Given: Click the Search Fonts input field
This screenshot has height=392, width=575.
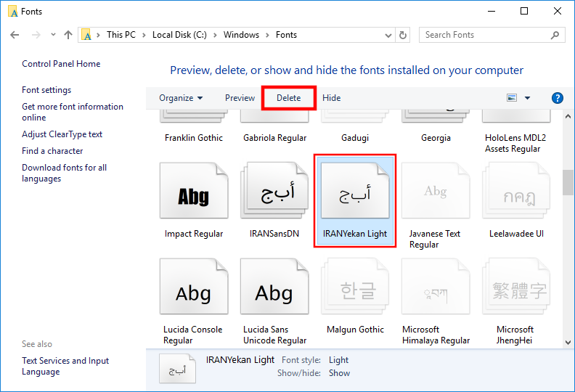Looking at the screenshot, I should click(485, 35).
